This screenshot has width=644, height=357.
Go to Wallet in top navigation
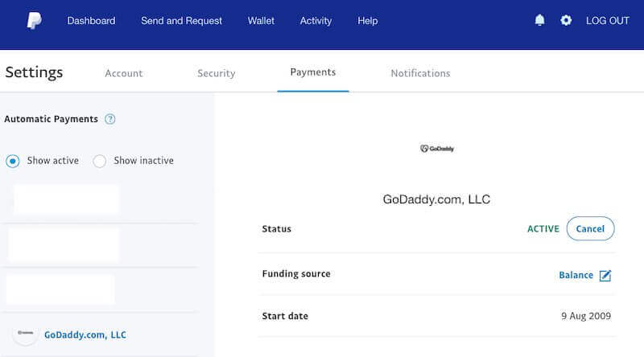tap(261, 21)
